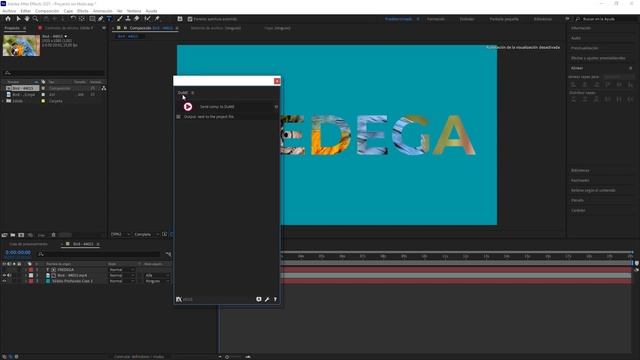640x360 pixels.
Task: Select the Pantalla pequeña workspace
Action: pos(504,19)
